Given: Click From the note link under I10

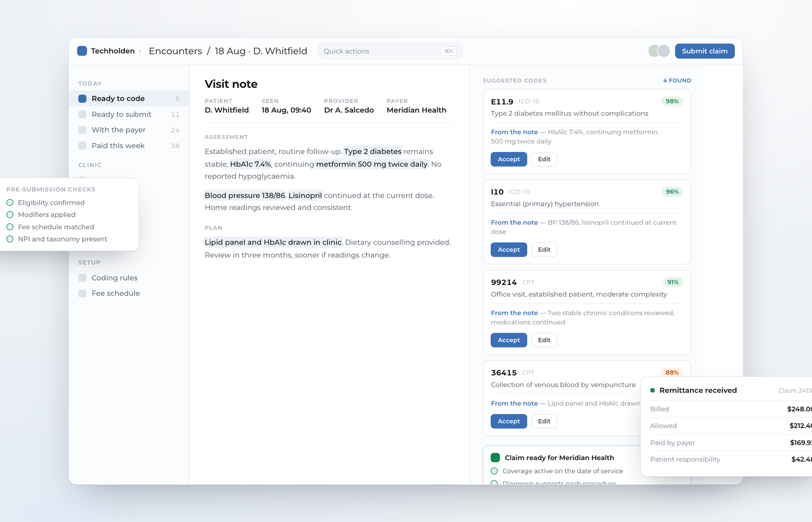Looking at the screenshot, I should (514, 222).
